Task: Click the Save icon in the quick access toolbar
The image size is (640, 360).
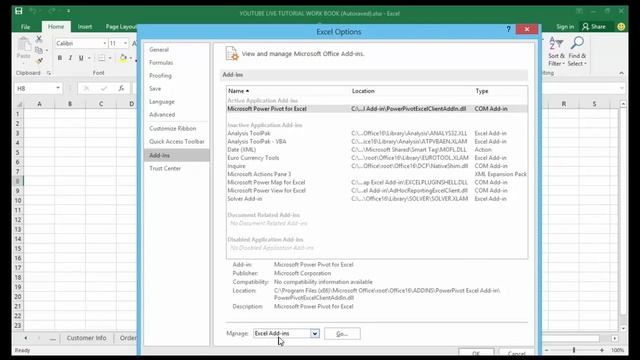Action: pyautogui.click(x=19, y=11)
